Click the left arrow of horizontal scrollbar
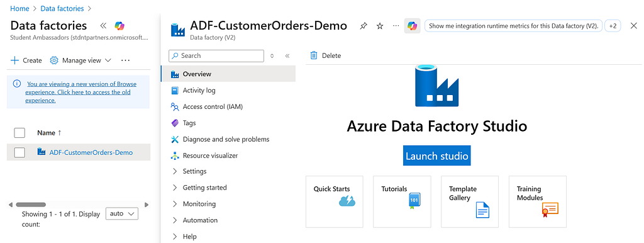644x243 pixels. [x=11, y=205]
